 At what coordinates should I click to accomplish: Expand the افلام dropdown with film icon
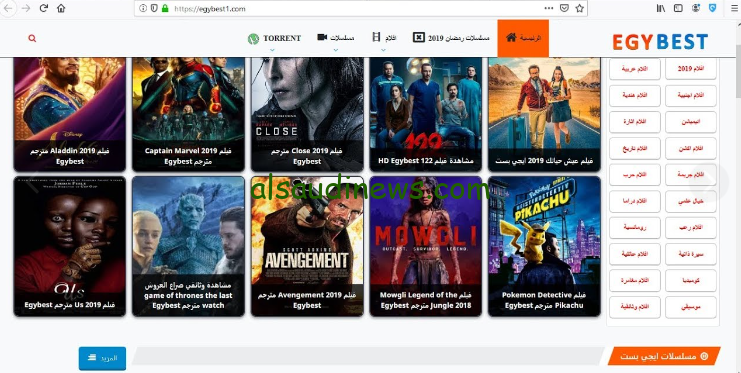[384, 38]
